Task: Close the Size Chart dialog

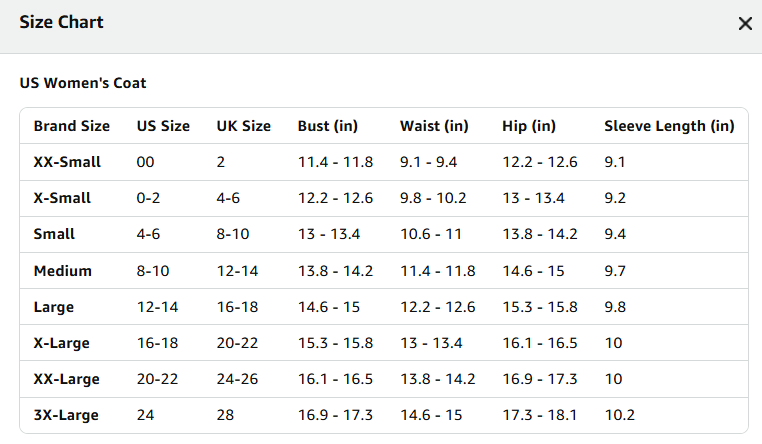Action: (745, 23)
